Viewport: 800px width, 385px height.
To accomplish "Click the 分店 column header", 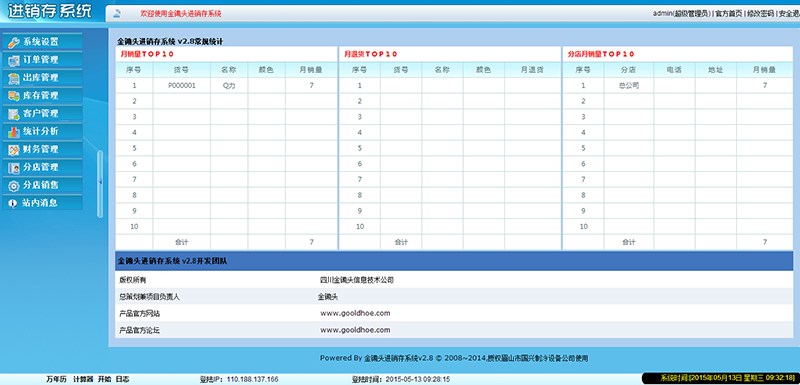I will pyautogui.click(x=629, y=70).
